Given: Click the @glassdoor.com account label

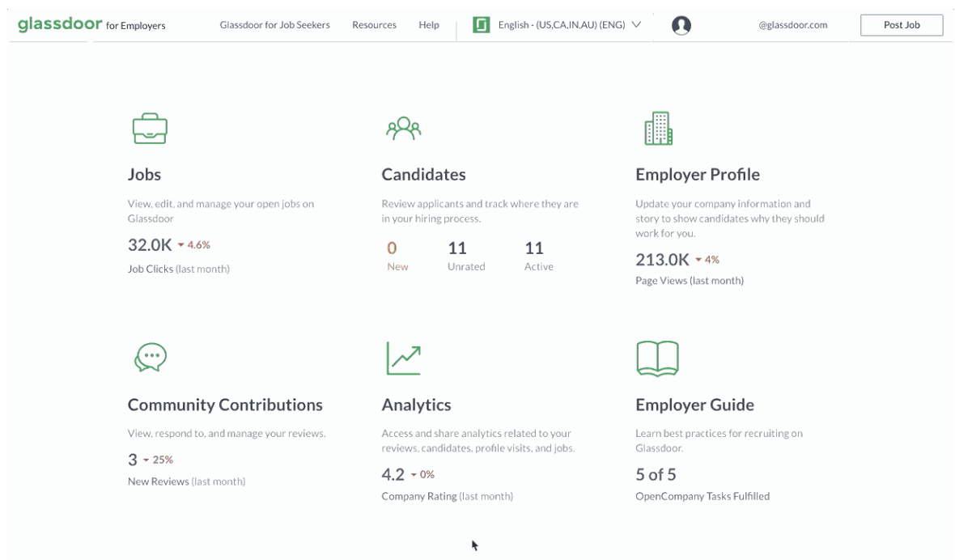Looking at the screenshot, I should (793, 25).
